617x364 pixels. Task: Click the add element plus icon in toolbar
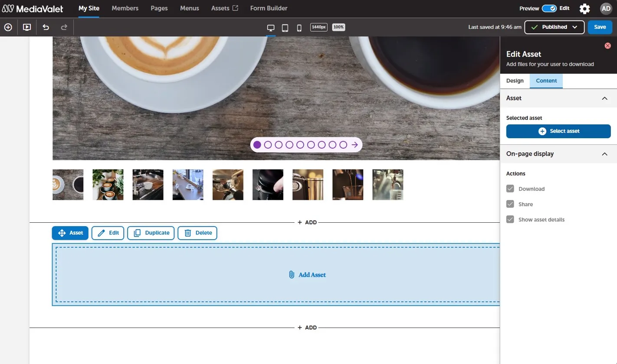click(8, 27)
